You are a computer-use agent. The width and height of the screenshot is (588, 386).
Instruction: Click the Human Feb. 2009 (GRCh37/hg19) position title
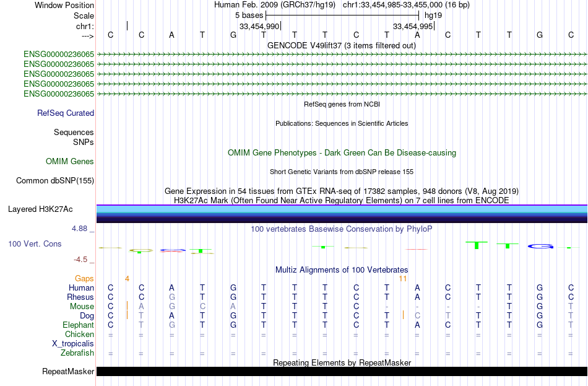(276, 5)
